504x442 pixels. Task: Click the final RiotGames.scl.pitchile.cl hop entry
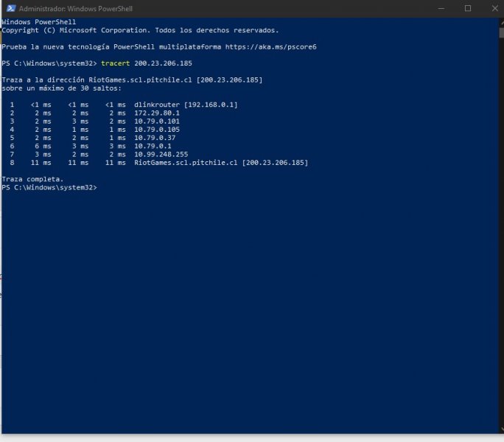click(x=221, y=163)
